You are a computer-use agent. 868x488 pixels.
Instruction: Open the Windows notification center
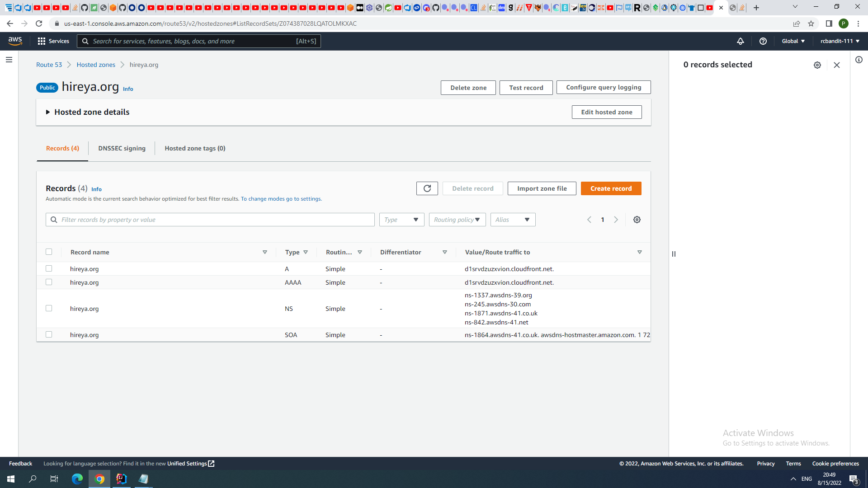pyautogui.click(x=854, y=479)
